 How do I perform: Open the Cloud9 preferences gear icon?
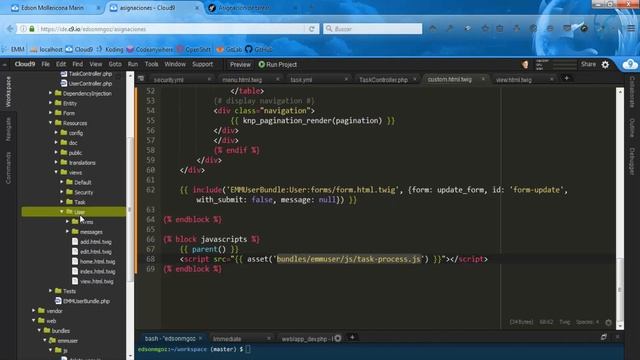[x=605, y=64]
